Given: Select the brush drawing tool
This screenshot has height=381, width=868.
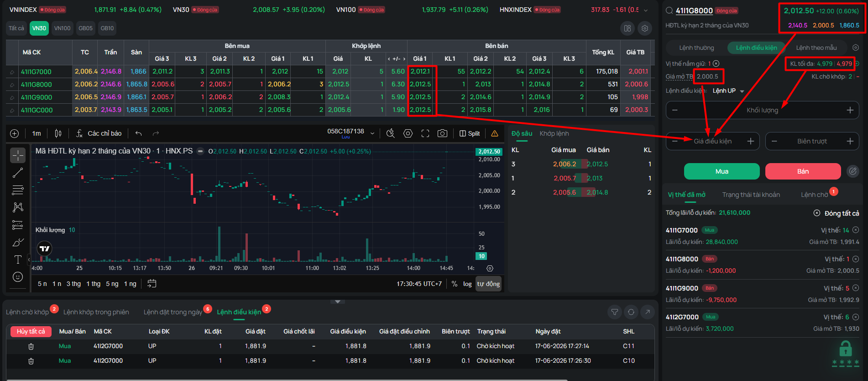Looking at the screenshot, I should 18,242.
